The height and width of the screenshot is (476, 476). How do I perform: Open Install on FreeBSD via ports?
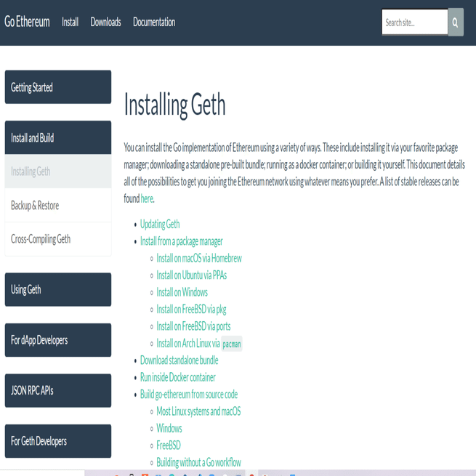click(x=193, y=326)
